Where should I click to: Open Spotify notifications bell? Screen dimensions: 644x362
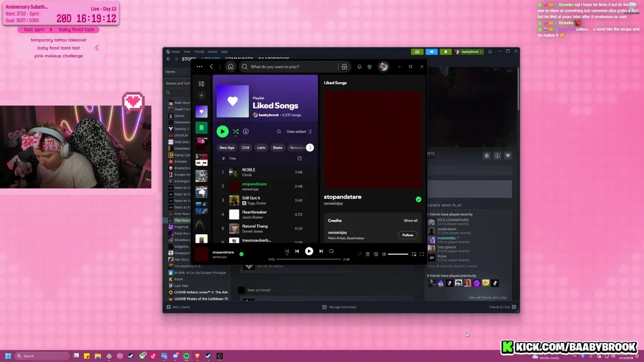(359, 66)
